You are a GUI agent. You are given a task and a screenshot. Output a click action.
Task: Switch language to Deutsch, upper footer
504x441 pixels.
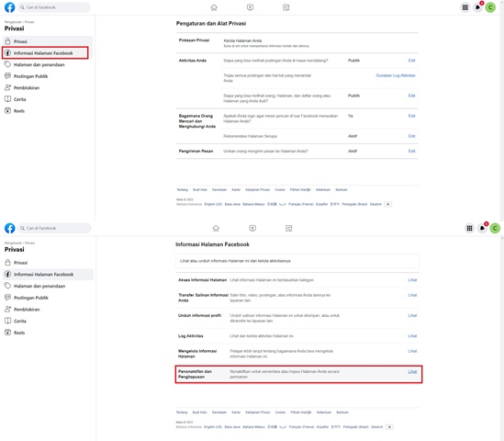[375, 204]
